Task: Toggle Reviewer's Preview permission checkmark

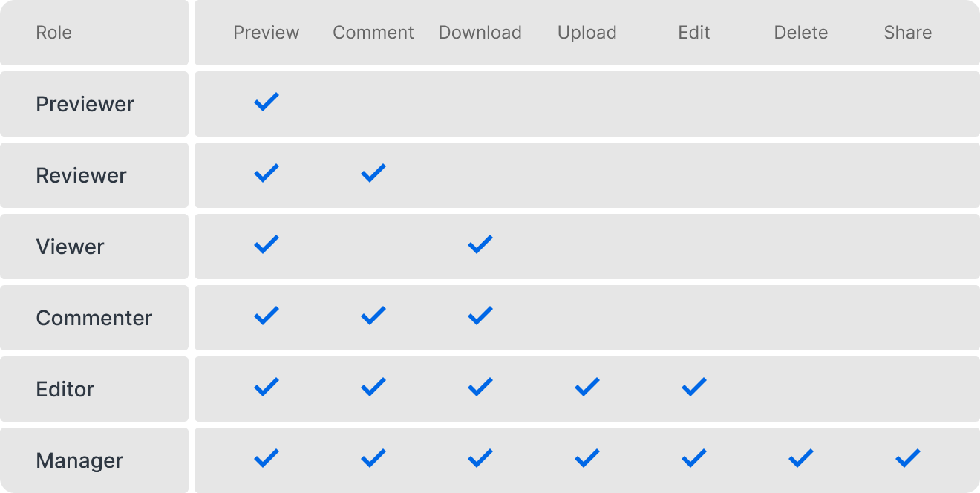Action: click(x=267, y=174)
